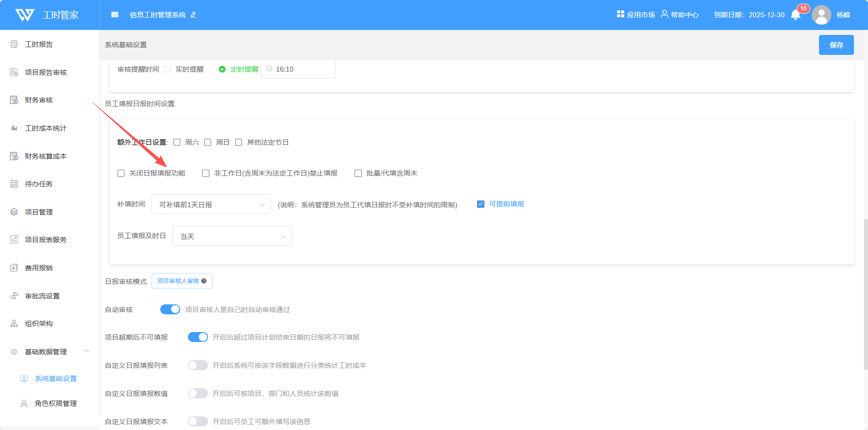Open 工时报告 in the sidebar

coord(39,44)
